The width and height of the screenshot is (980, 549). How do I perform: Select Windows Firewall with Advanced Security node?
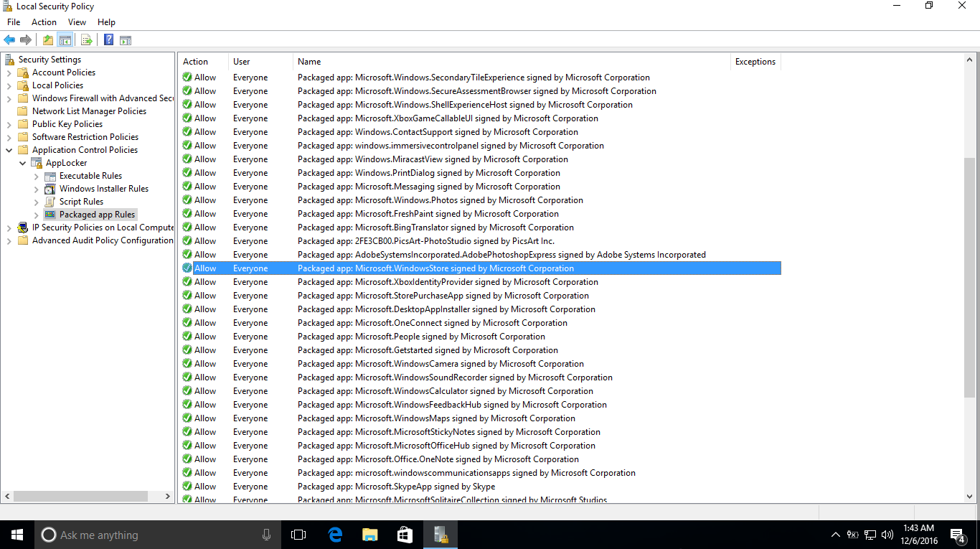pyautogui.click(x=103, y=98)
